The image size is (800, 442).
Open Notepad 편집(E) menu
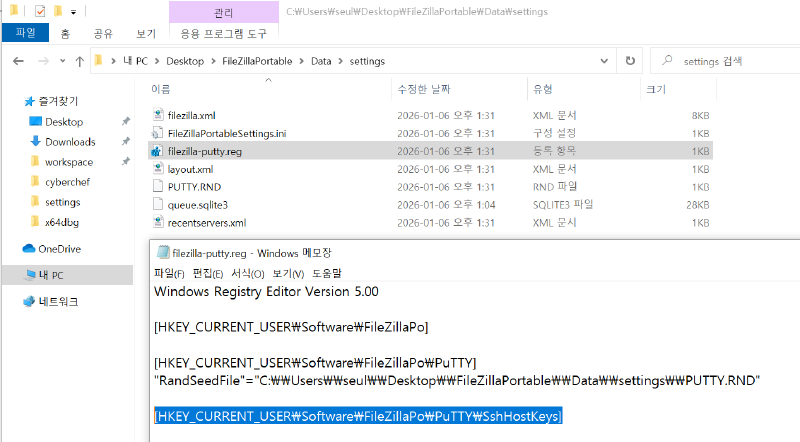208,274
